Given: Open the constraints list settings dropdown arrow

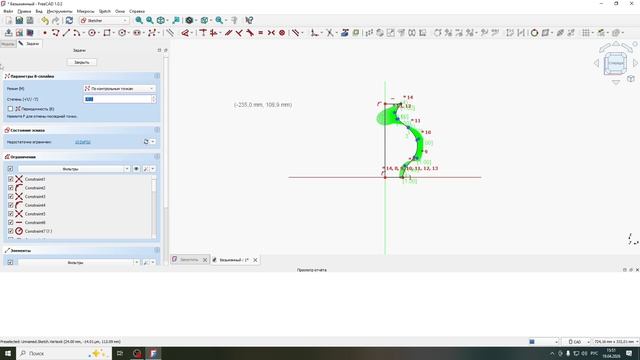Looking at the screenshot, I should point(153,169).
